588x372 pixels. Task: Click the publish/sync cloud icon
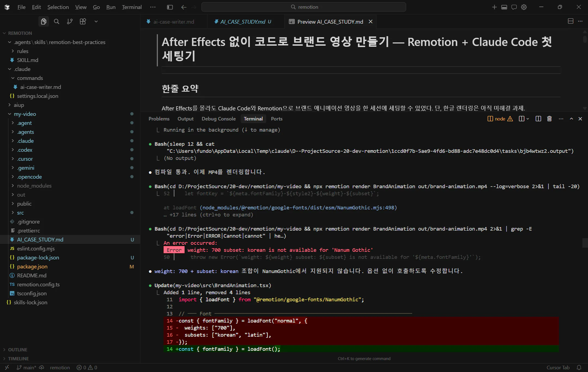tap(42, 367)
